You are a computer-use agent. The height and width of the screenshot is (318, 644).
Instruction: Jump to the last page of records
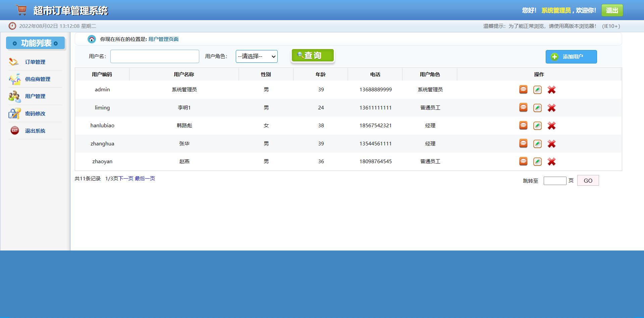point(145,178)
